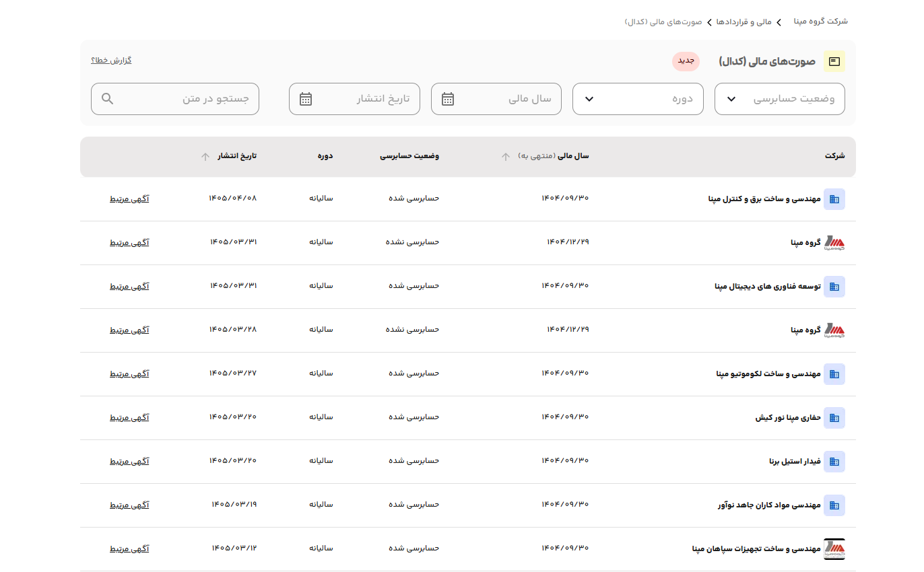This screenshot has height=572, width=924.
Task: Click into the جستجو در متن search box
Action: coord(175,99)
